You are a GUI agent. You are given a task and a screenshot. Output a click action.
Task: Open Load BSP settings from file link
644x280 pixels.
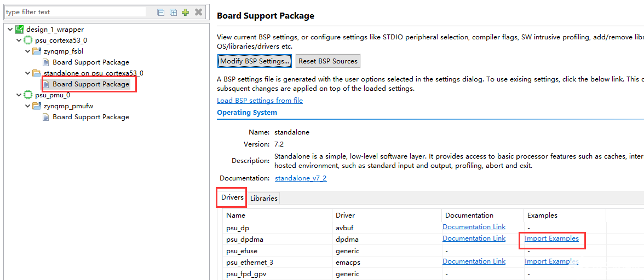(x=260, y=100)
